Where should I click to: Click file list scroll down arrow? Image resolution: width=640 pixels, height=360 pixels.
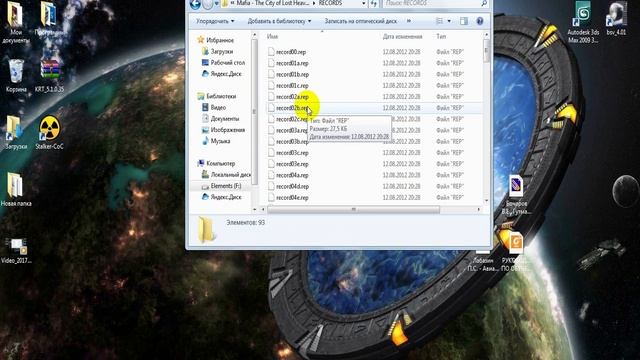pos(486,200)
